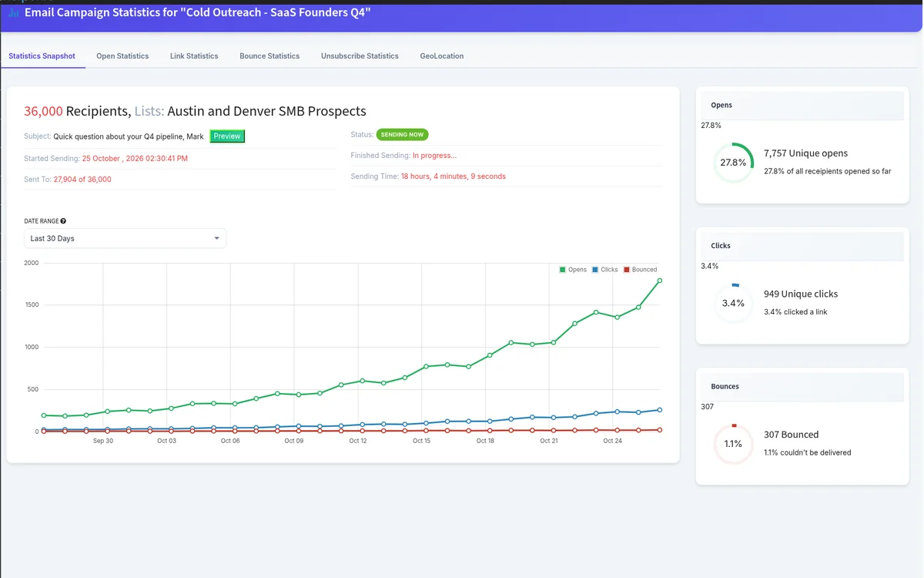The height and width of the screenshot is (578, 924).
Task: Click the subject line text about Q4 pipeline
Action: (129, 136)
